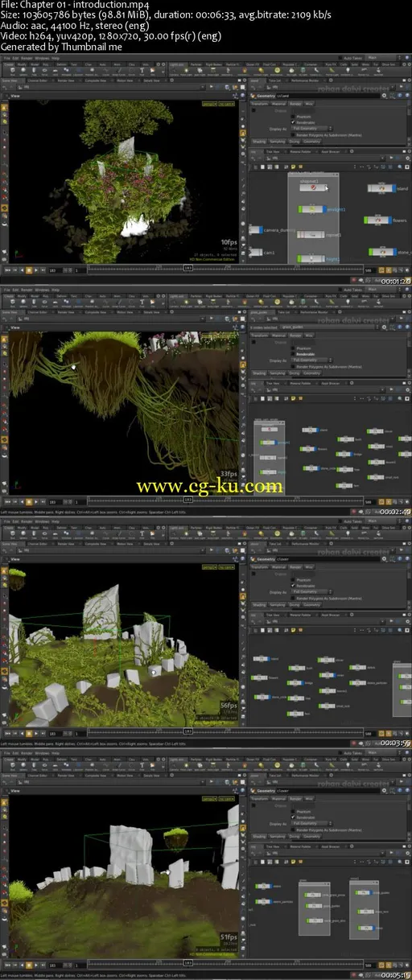This screenshot has width=412, height=980.
Task: Open Asset Browser tab in third thumbnail
Action: [x=330, y=615]
